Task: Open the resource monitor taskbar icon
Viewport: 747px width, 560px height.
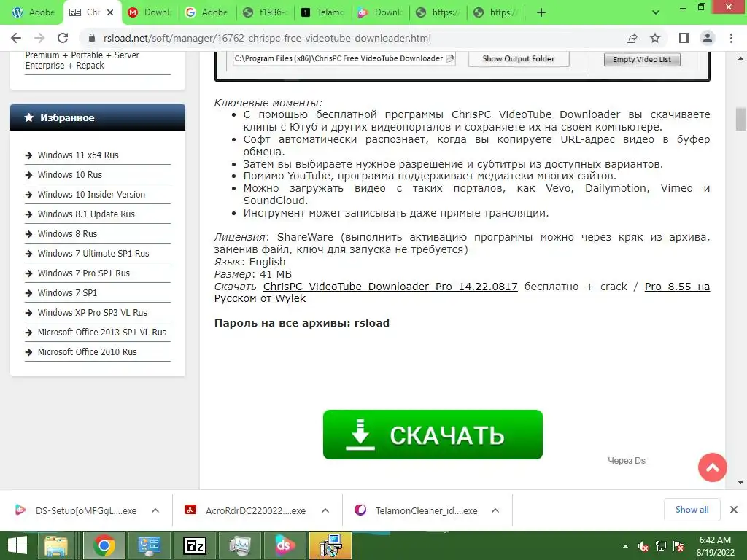Action: click(x=240, y=545)
